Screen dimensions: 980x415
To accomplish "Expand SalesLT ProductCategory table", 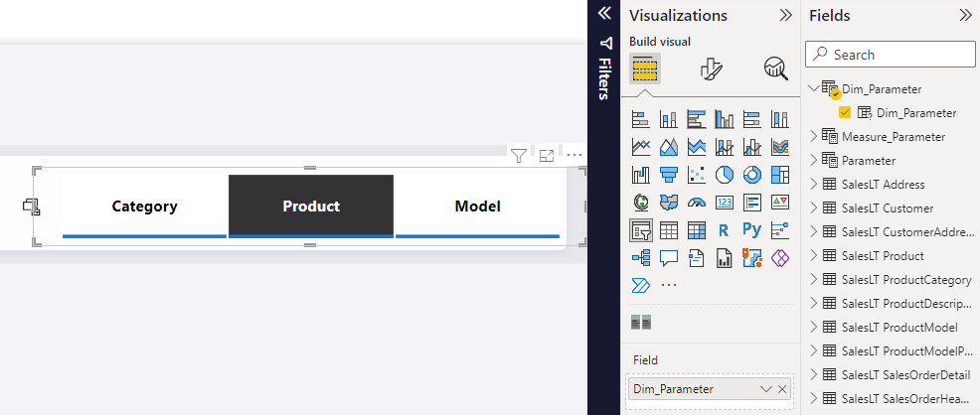I will [813, 280].
